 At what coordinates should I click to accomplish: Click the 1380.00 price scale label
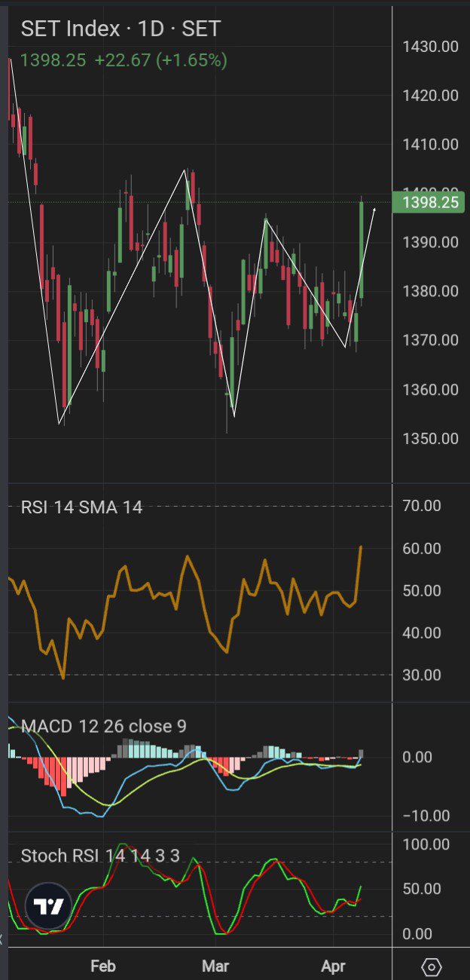[x=430, y=292]
